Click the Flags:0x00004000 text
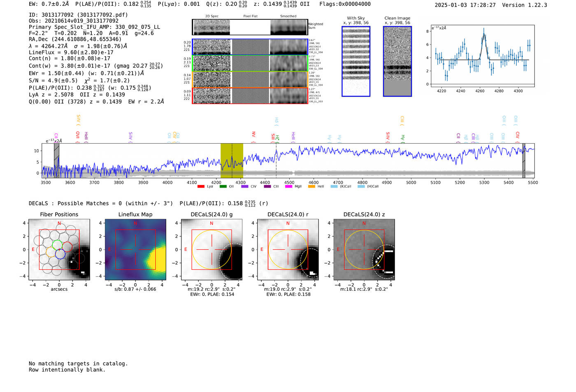 point(345,4)
